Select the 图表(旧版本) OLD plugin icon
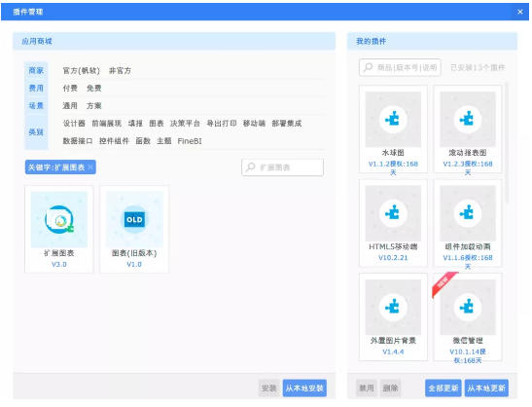 coord(134,219)
